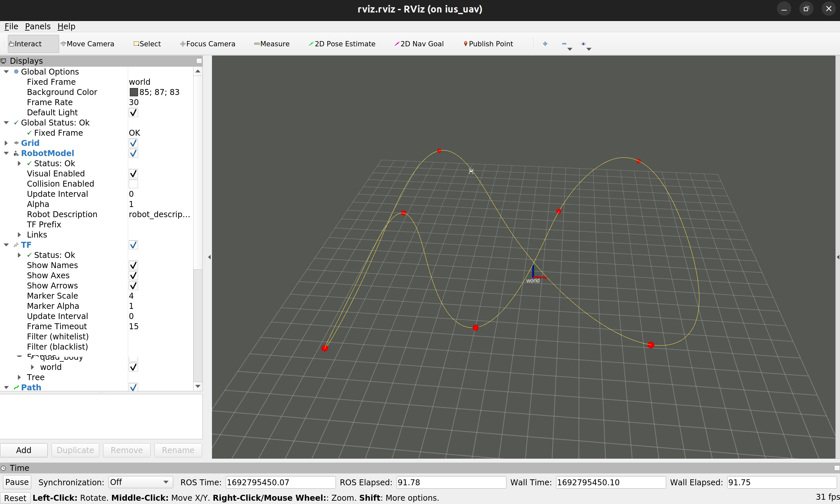
Task: Activate the Move Camera tool
Action: [x=87, y=44]
